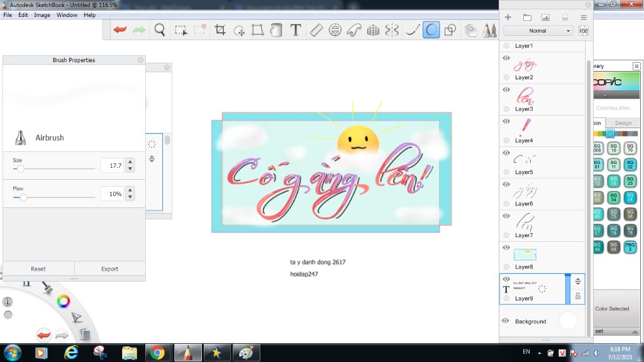Open the File menu
This screenshot has height=362, width=644.
8,15
